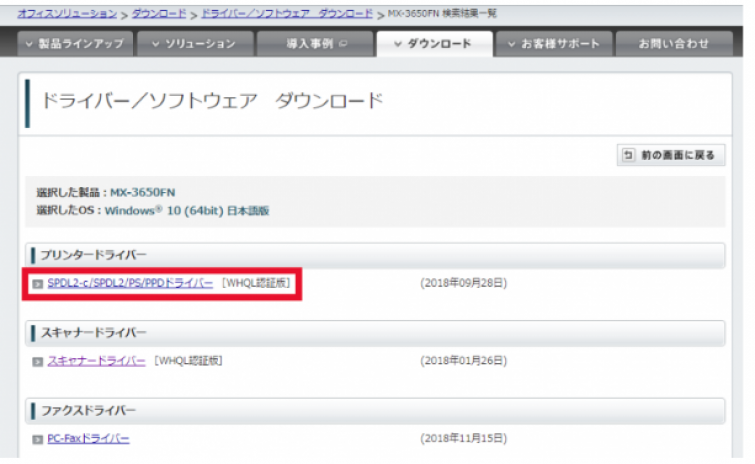Viewport: 755px width, 464px height.
Task: Click arrow icon beside PC-Faxドライバー
Action: [38, 439]
